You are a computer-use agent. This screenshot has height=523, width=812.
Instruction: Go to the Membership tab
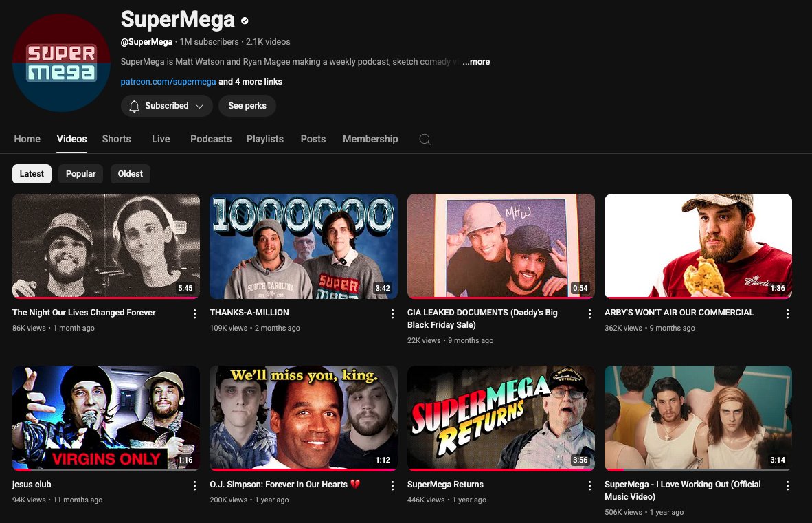(x=370, y=139)
